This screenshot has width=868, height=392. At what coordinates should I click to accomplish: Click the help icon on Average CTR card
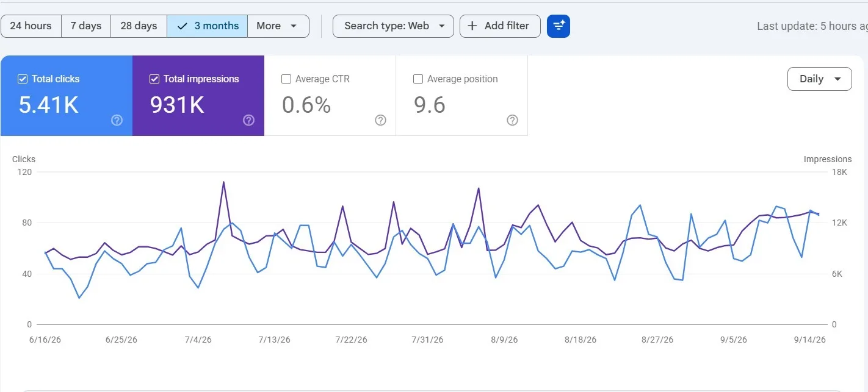coord(381,120)
